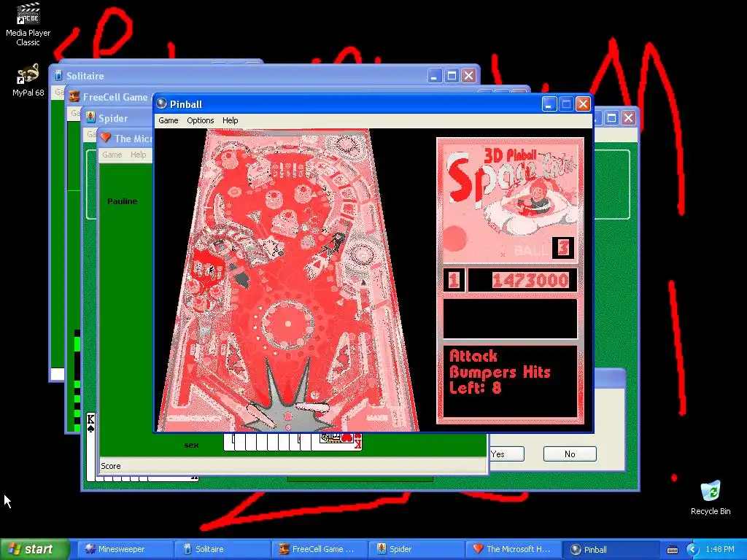Click the Hearts window heart icon
The image size is (747, 560).
pyautogui.click(x=105, y=138)
